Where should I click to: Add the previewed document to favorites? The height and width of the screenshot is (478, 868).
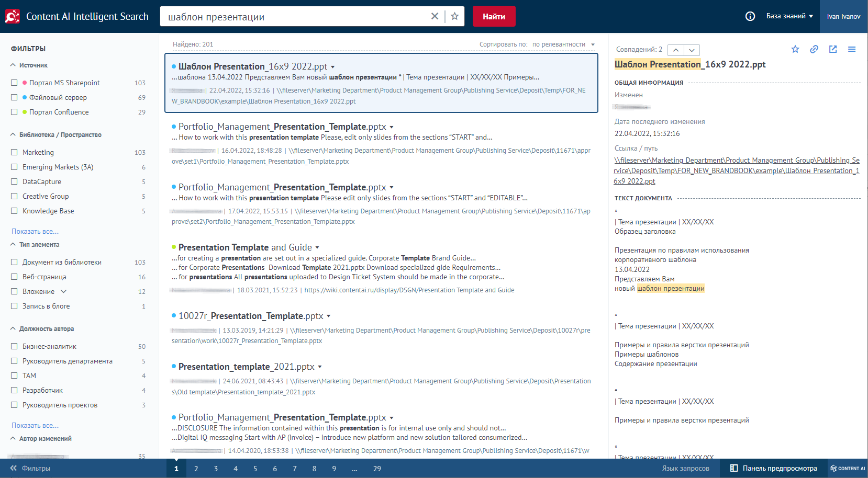pyautogui.click(x=795, y=49)
